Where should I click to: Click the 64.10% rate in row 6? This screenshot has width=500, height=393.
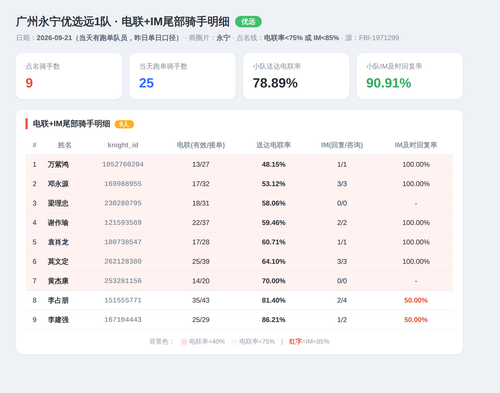pyautogui.click(x=273, y=261)
